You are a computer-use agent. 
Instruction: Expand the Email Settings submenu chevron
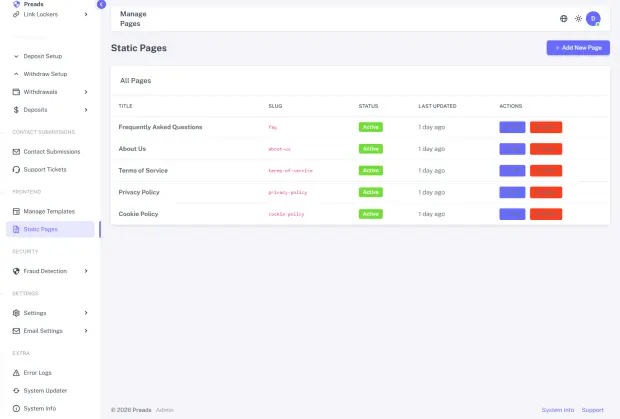click(x=86, y=331)
